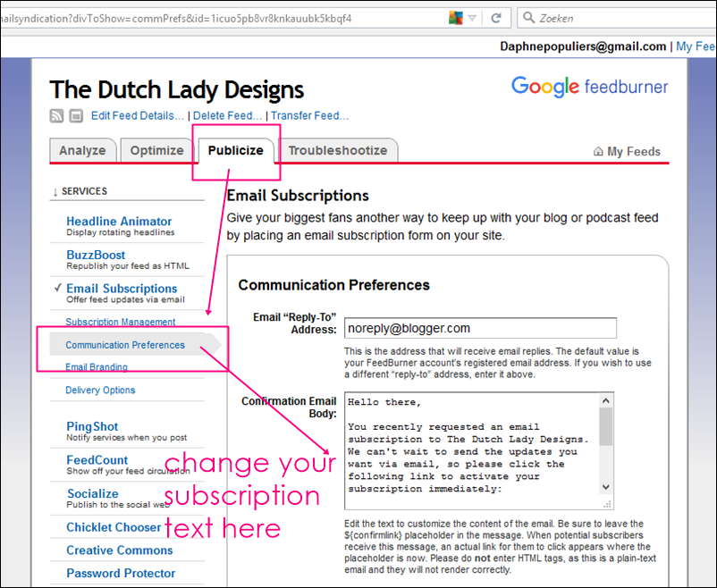The image size is (717, 588).
Task: Open Chicklet Chooser service
Action: pos(114,527)
